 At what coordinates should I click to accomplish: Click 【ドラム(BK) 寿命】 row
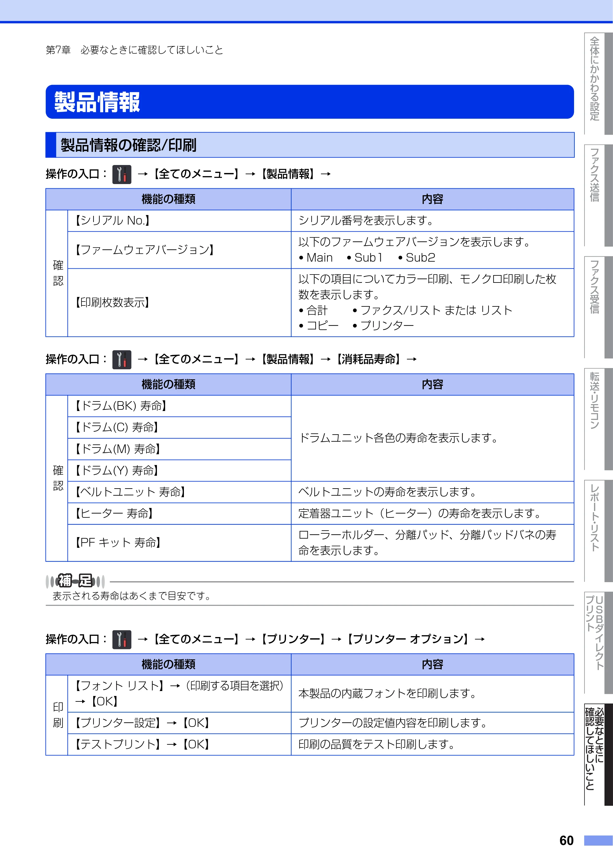(179, 406)
